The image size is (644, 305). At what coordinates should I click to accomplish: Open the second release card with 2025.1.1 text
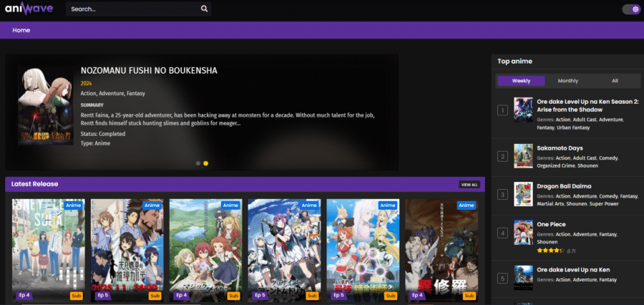[x=127, y=251]
